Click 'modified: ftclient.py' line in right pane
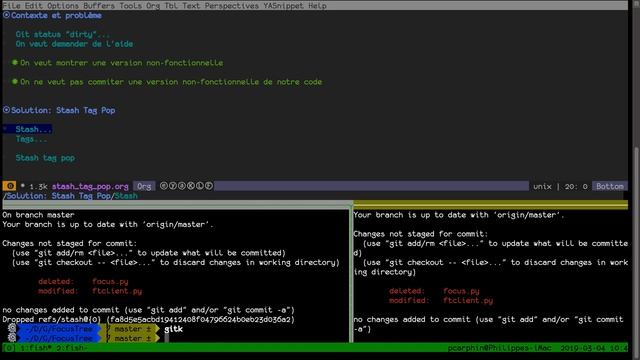The width and height of the screenshot is (640, 360). click(441, 300)
